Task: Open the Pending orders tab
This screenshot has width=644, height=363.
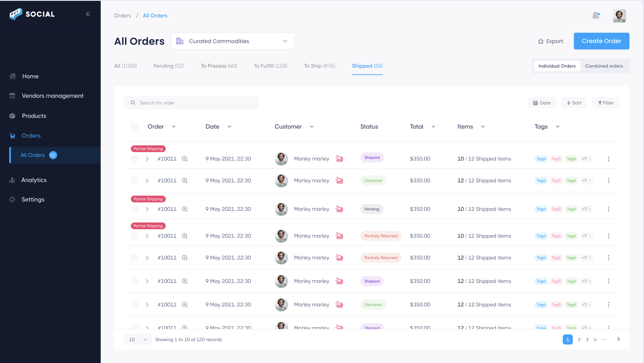Action: click(169, 66)
